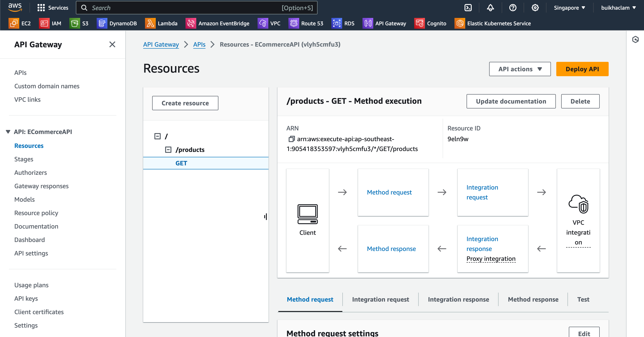
Task: Collapse the root / resource node
Action: [x=158, y=136]
